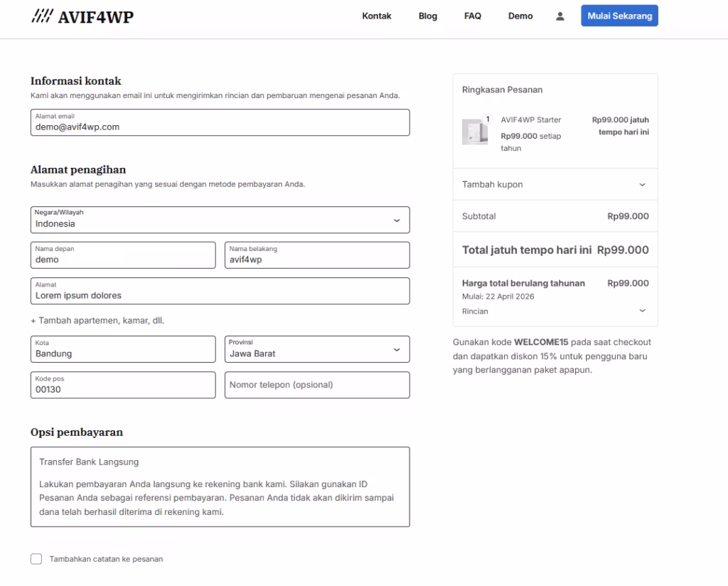Click the 'Opsi pembayaran' heading
The height and width of the screenshot is (586, 728).
(77, 432)
